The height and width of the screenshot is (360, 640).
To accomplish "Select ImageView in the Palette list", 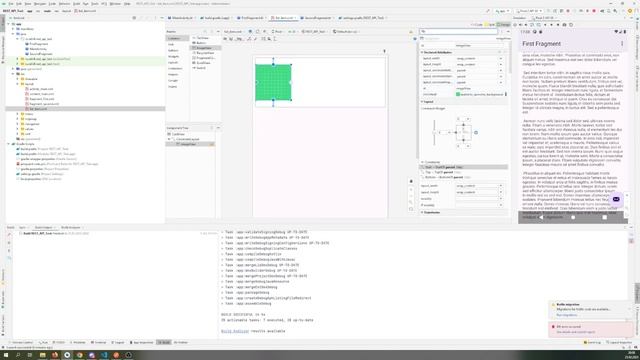I will click(206, 48).
